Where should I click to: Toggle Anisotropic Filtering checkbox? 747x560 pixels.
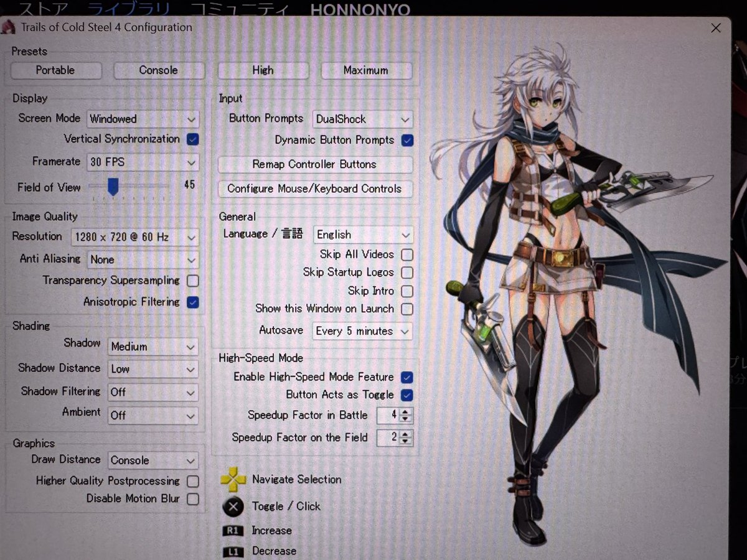[x=193, y=302]
